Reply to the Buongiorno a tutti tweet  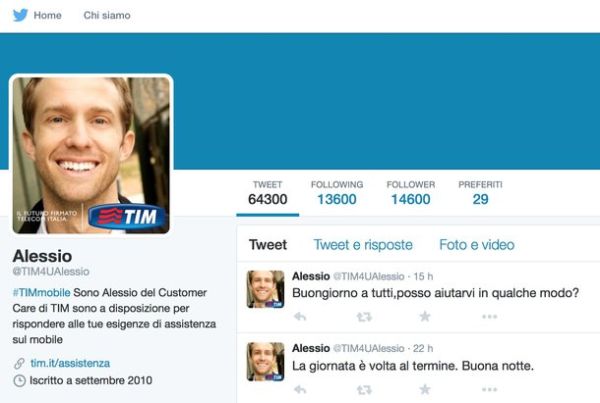point(300,317)
